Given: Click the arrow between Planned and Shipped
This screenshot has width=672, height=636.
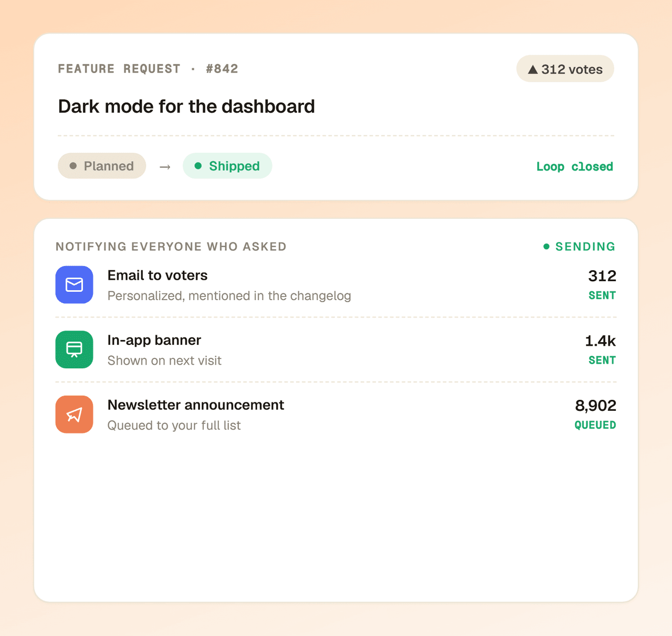Looking at the screenshot, I should pyautogui.click(x=165, y=167).
